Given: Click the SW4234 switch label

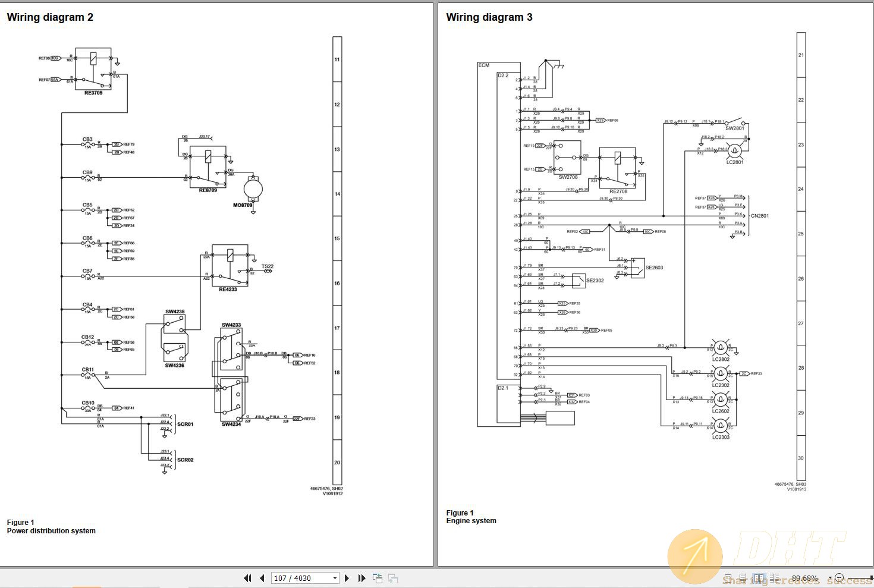Looking at the screenshot, I should (x=231, y=425).
